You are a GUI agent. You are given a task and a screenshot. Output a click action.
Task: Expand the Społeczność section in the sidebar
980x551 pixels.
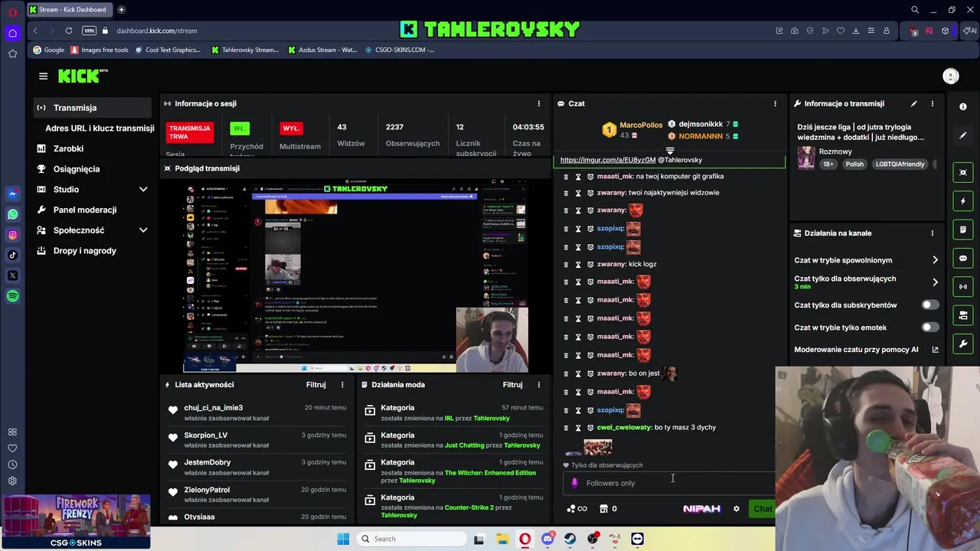click(143, 230)
